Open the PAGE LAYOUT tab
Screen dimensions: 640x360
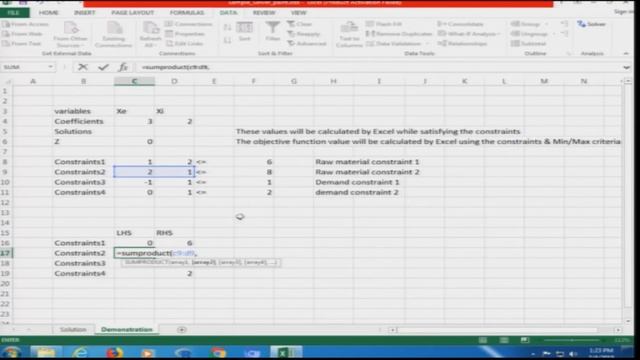(133, 13)
